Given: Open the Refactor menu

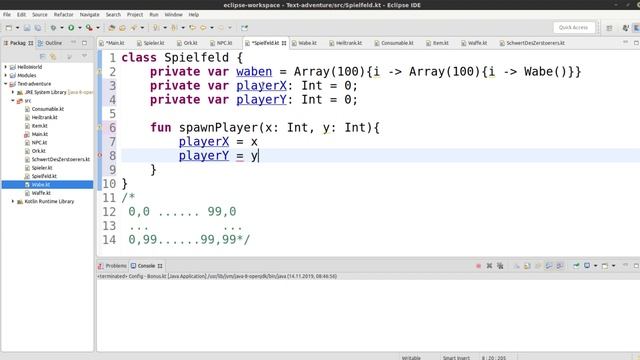Looking at the screenshot, I should click(64, 14).
